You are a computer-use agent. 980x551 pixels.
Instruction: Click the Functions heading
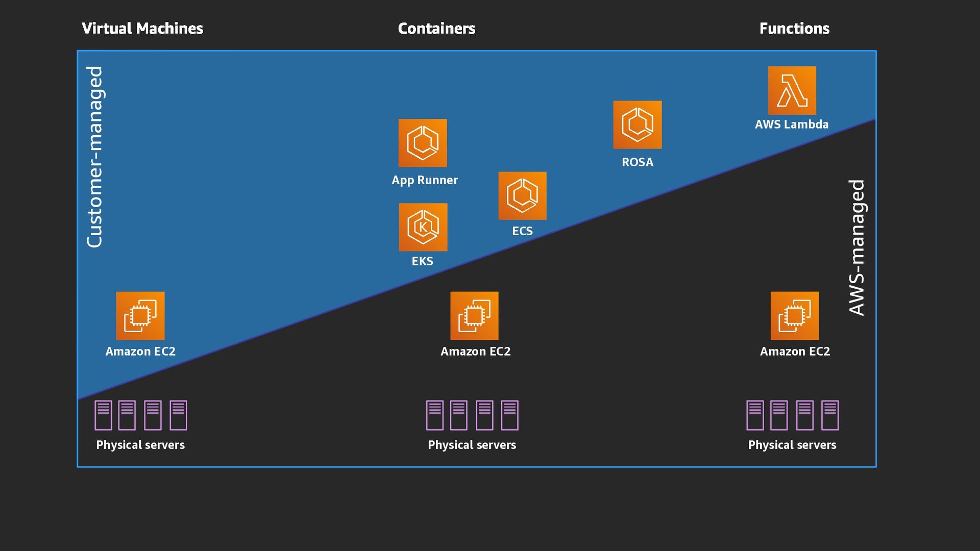[794, 29]
